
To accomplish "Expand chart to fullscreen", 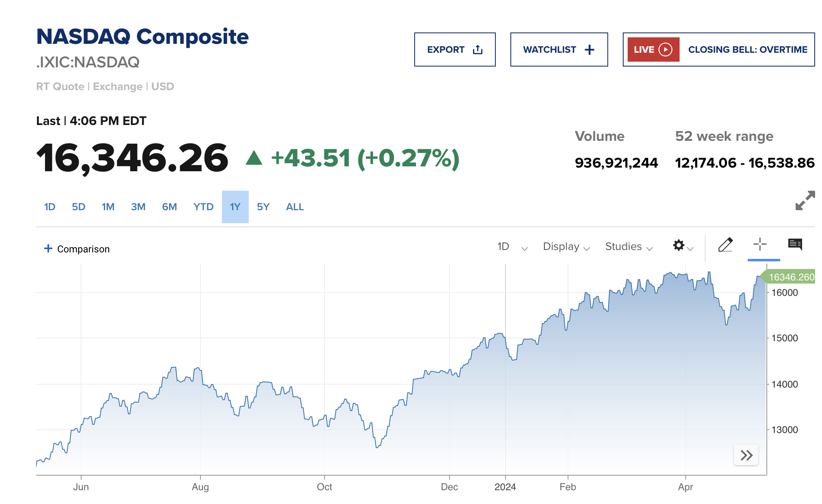I will [805, 200].
